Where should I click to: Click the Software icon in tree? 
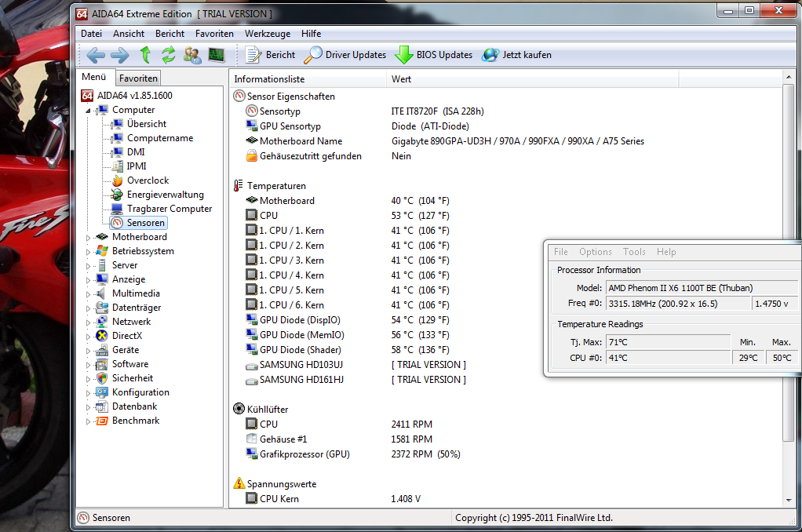[102, 364]
